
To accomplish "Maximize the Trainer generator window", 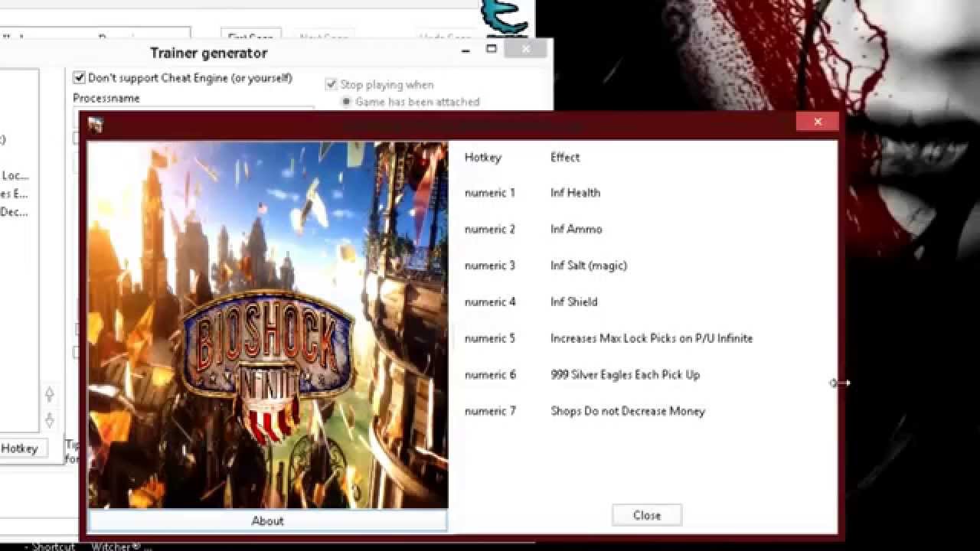I will (x=492, y=49).
